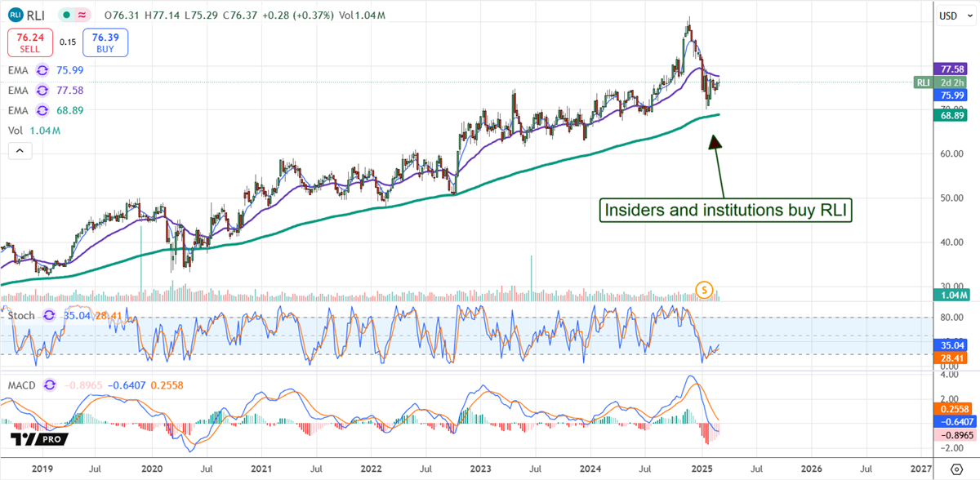Click the blue BUY 76.39 button
This screenshot has width=980, height=480.
point(104,41)
